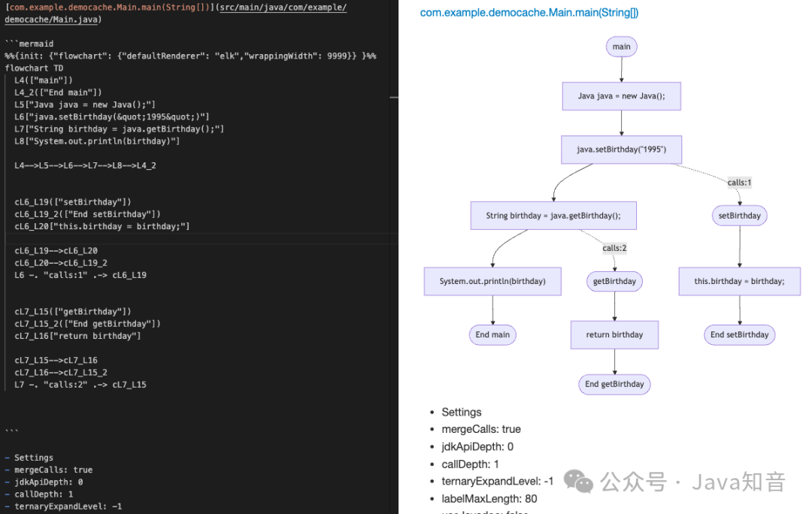Click the "return birthday" node
Image resolution: width=812 pixels, height=514 pixels.
[614, 334]
